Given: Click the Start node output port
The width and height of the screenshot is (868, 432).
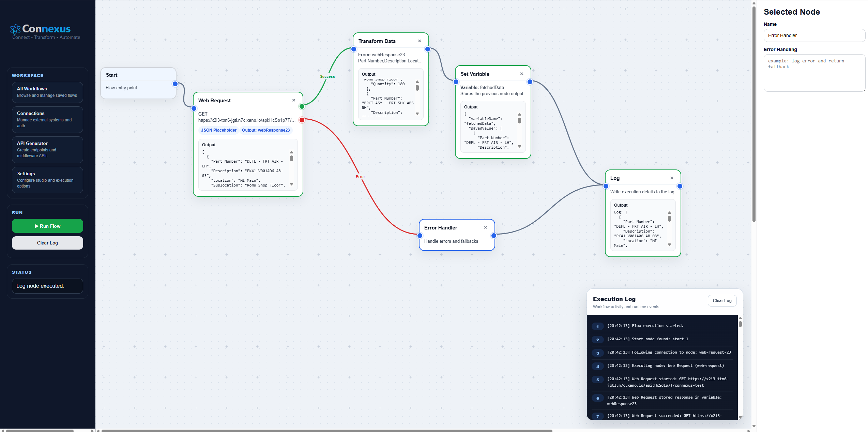Looking at the screenshot, I should pyautogui.click(x=175, y=84).
